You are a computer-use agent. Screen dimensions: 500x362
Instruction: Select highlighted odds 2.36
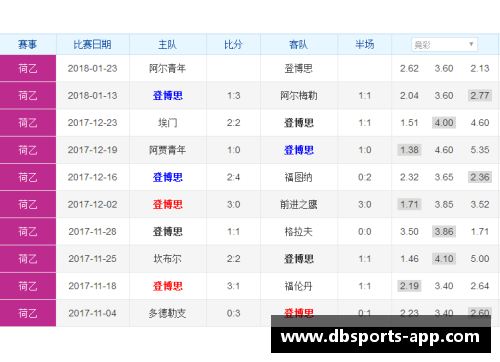coord(480,177)
